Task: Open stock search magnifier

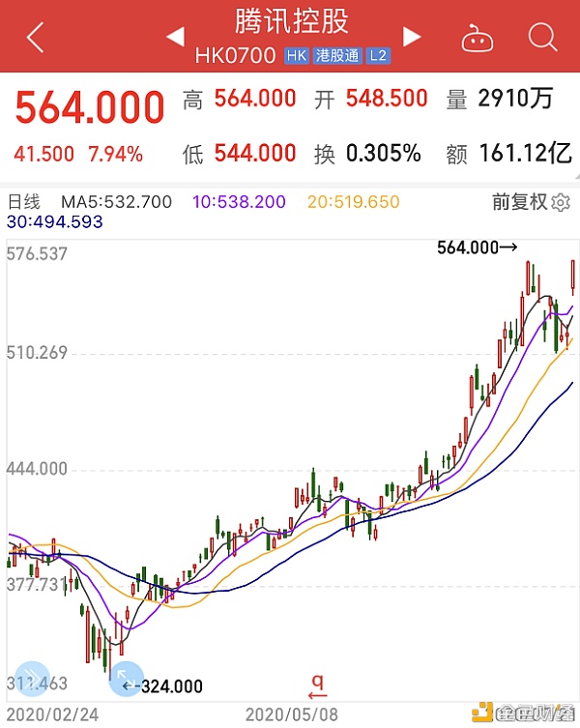Action: tap(542, 36)
